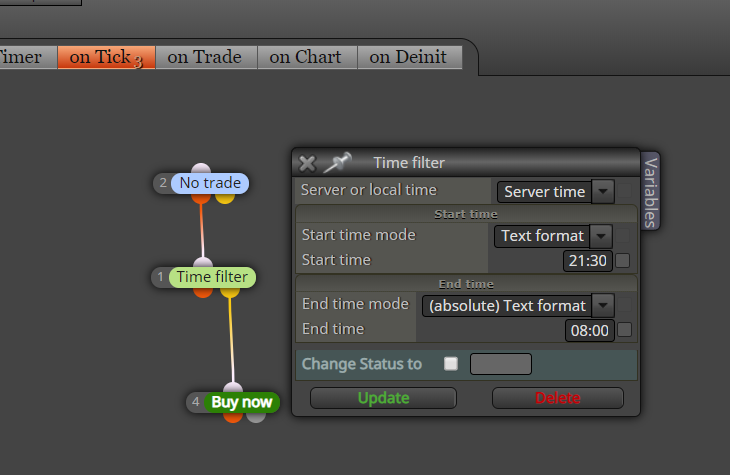Click the yellow output connector of No trade block

point(225,199)
